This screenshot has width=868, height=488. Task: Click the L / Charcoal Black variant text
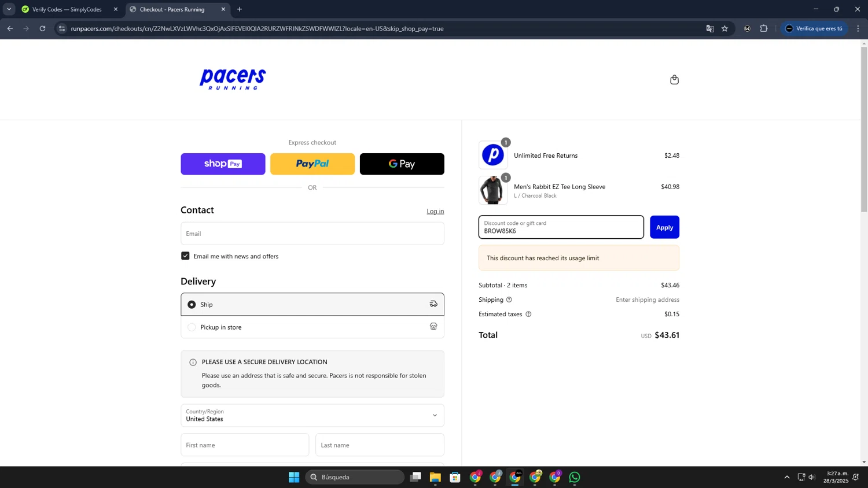click(535, 195)
